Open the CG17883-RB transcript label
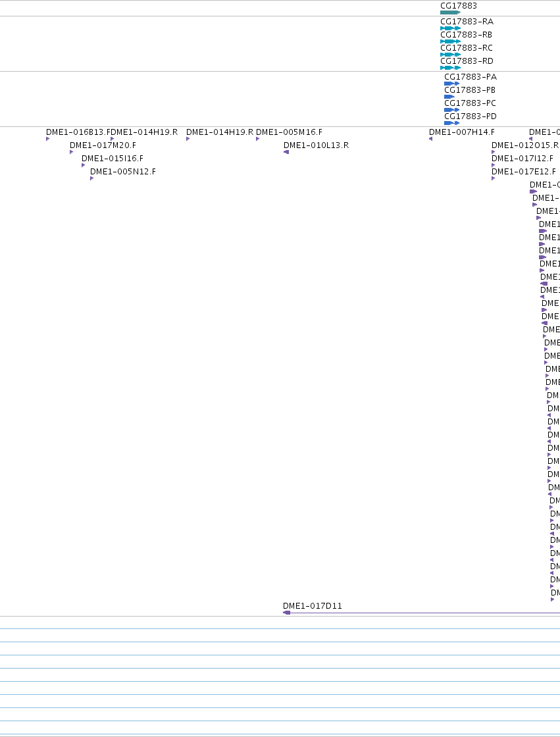The height and width of the screenshot is (737, 560). click(467, 35)
